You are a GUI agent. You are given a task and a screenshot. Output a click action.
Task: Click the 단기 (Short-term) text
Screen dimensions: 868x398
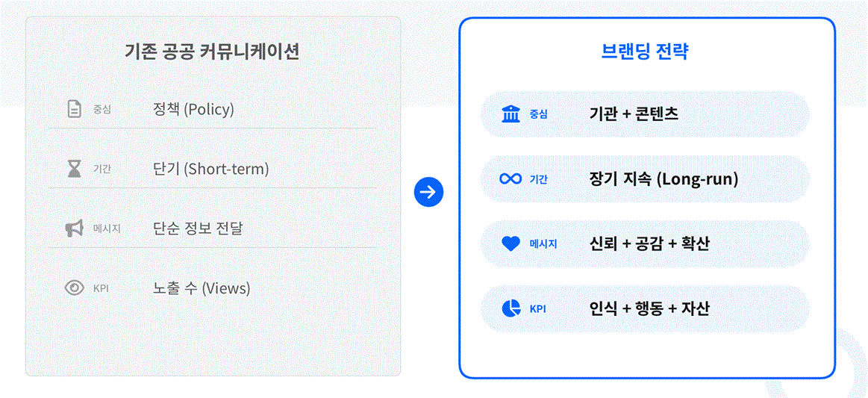coord(210,169)
